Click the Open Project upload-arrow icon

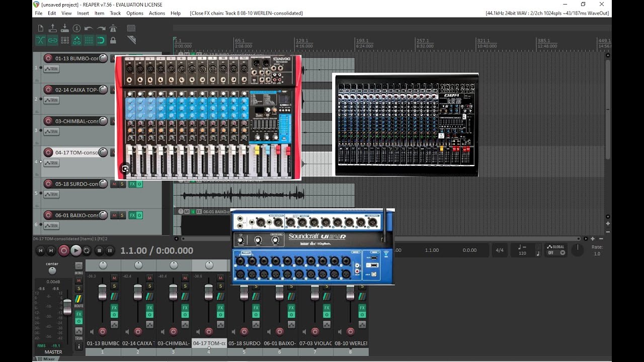(x=53, y=28)
